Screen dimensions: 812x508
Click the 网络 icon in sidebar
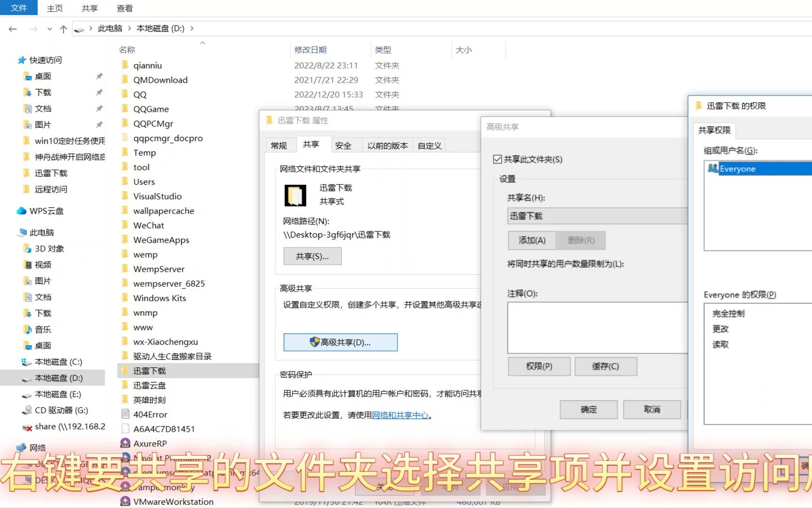pyautogui.click(x=22, y=447)
